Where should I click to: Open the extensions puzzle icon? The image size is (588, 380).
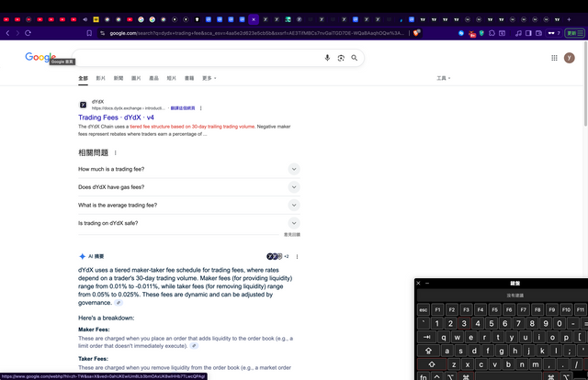pos(492,33)
